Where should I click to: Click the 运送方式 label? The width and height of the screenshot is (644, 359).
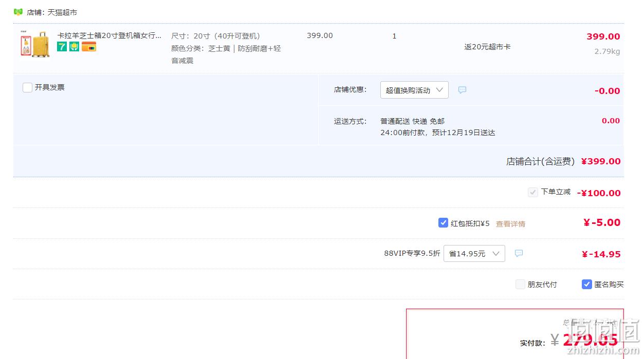[x=350, y=121]
